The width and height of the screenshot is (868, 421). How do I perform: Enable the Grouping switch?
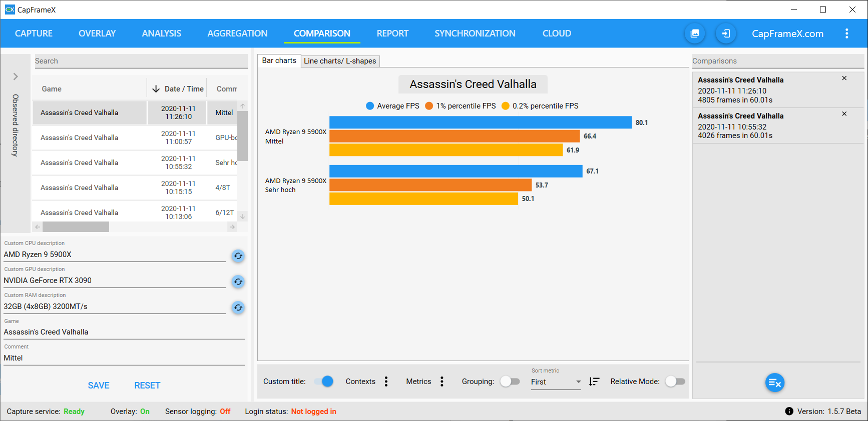pyautogui.click(x=510, y=381)
